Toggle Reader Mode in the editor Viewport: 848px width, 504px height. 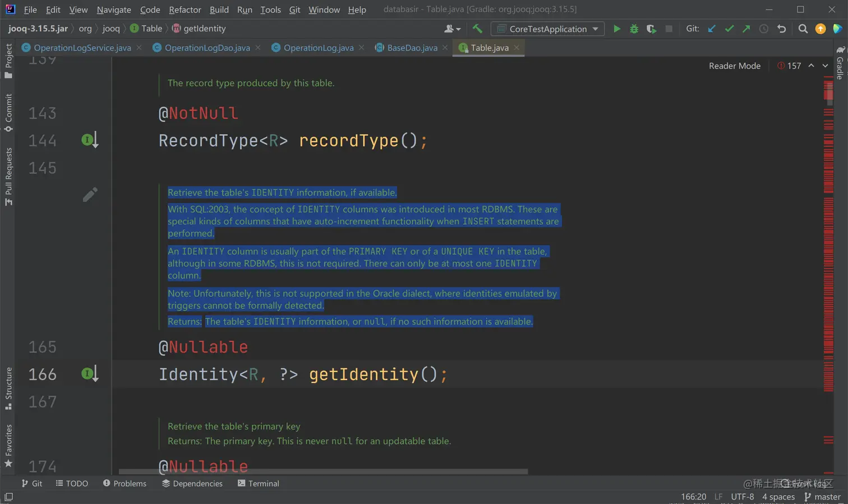[734, 66]
